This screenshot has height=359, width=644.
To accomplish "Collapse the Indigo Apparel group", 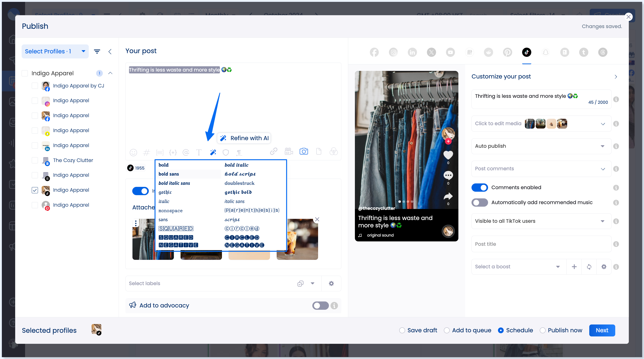I will tap(110, 73).
